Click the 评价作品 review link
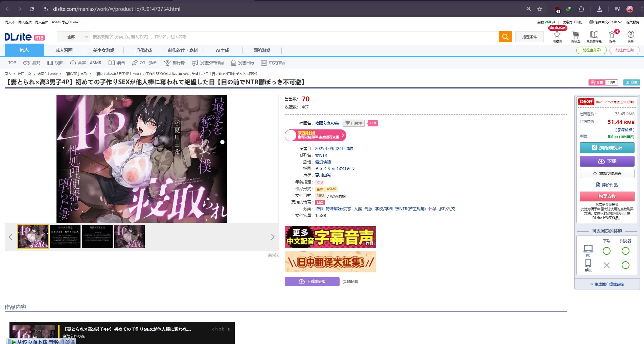Image resolution: width=644 pixels, height=344 pixels. (607, 185)
